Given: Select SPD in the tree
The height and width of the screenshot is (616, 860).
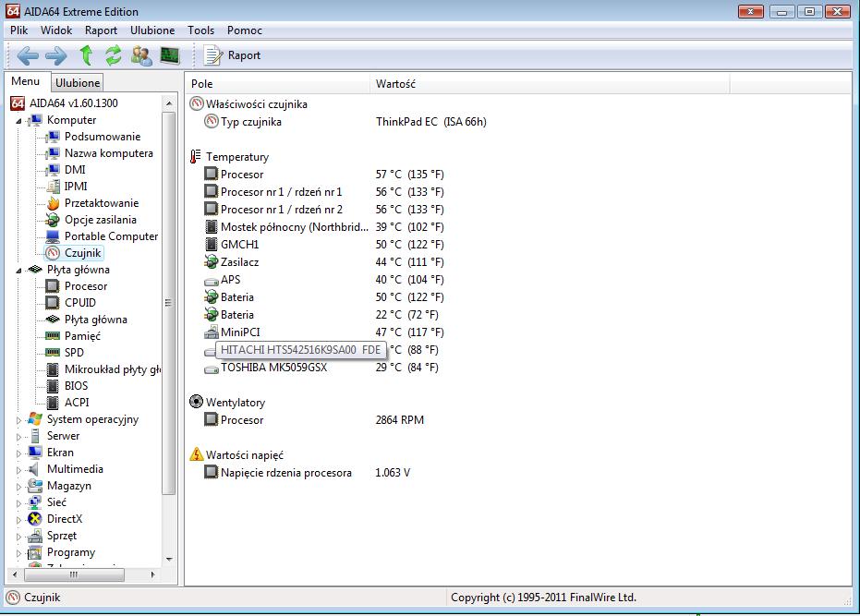Looking at the screenshot, I should coord(74,353).
